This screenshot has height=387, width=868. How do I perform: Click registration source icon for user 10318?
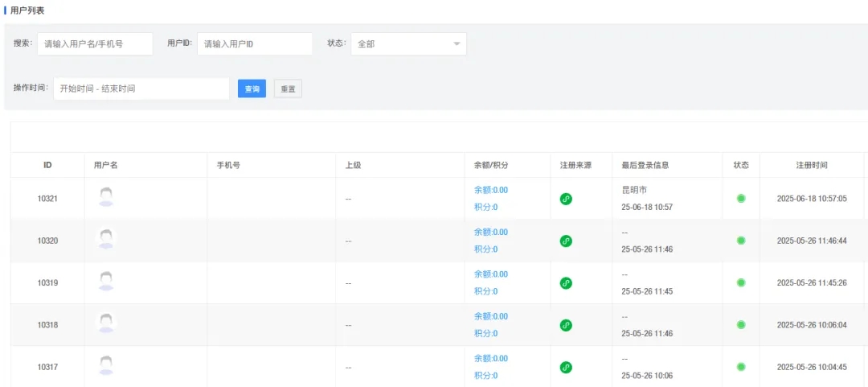(x=566, y=325)
